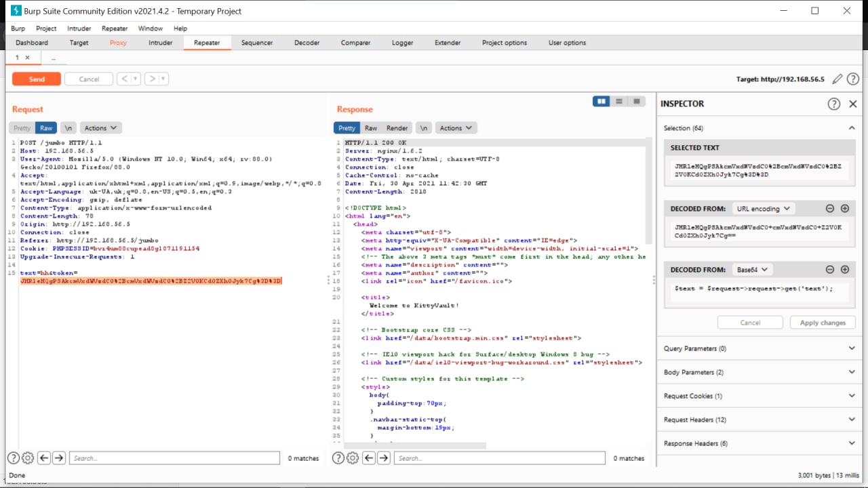This screenshot has width=868, height=488.
Task: Click the request search settings gear icon
Action: (x=28, y=458)
